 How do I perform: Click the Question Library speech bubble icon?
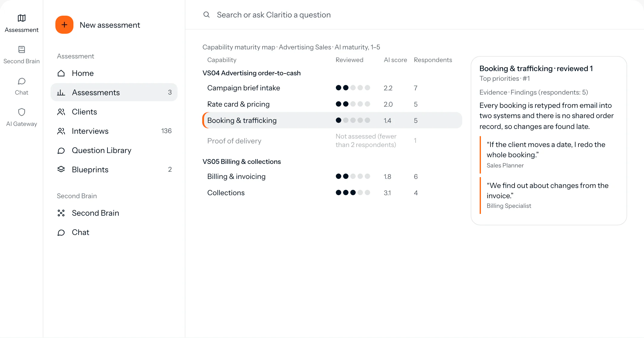pyautogui.click(x=61, y=150)
